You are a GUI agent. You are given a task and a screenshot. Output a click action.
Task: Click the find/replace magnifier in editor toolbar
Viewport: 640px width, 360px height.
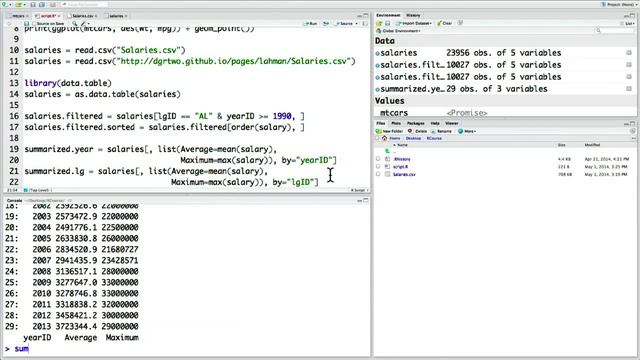point(75,24)
